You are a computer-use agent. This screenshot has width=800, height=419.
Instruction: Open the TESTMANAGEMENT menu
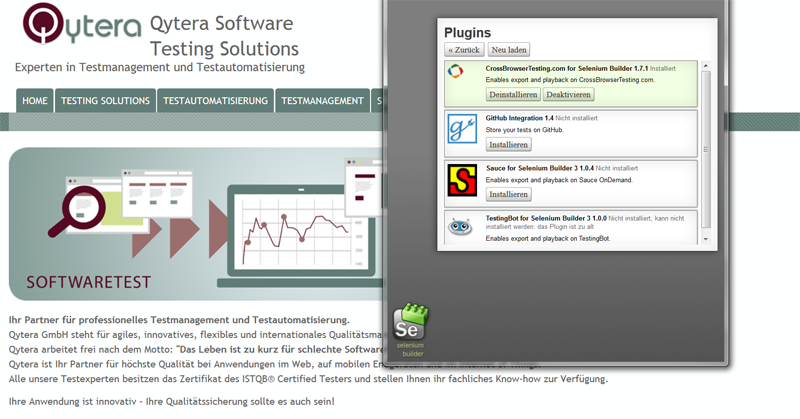click(322, 101)
